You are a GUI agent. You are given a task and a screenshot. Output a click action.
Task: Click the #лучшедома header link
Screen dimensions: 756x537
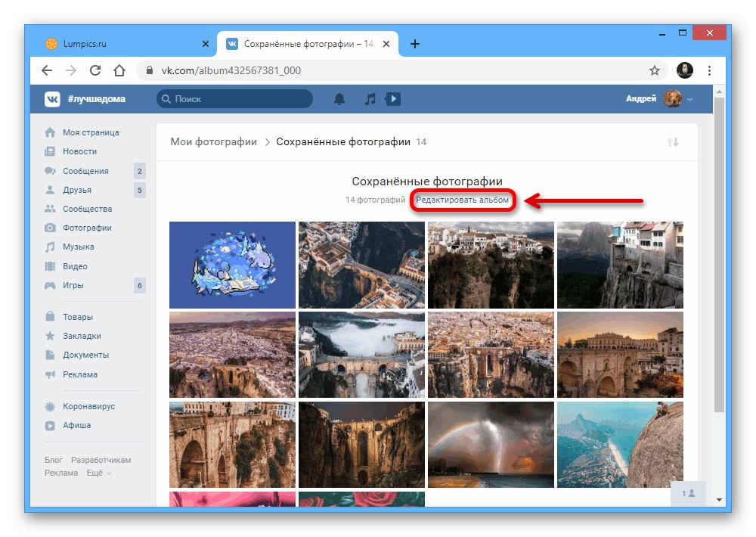tap(97, 99)
